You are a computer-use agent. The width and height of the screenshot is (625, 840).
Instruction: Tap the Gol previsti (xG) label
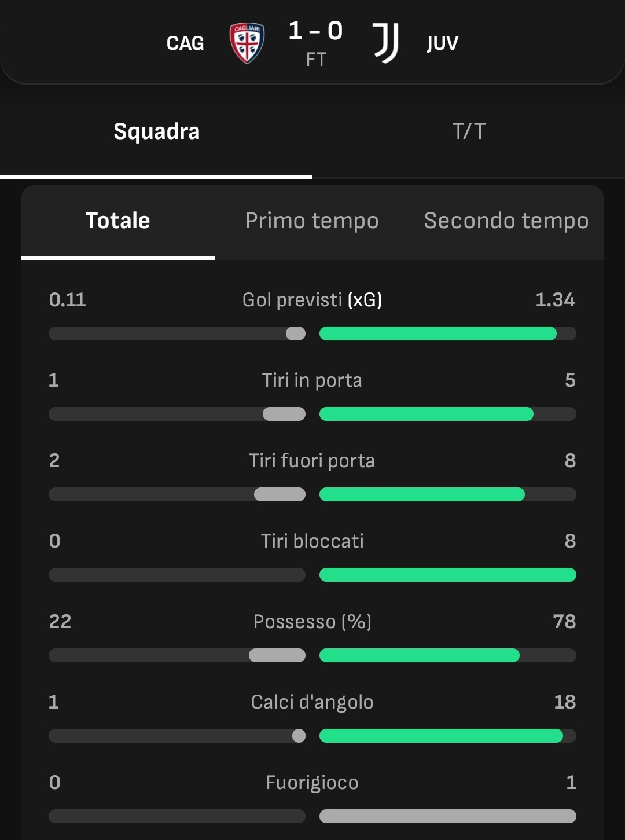[312, 300]
